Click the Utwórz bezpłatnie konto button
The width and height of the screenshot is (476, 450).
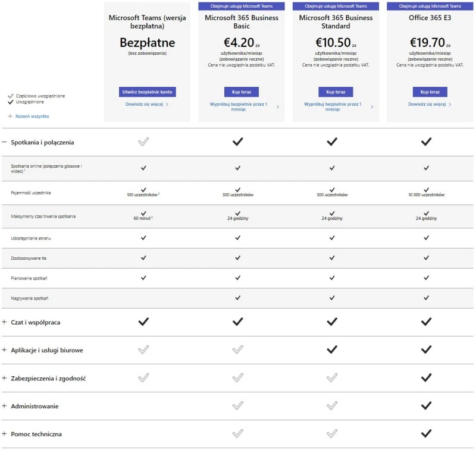147,92
